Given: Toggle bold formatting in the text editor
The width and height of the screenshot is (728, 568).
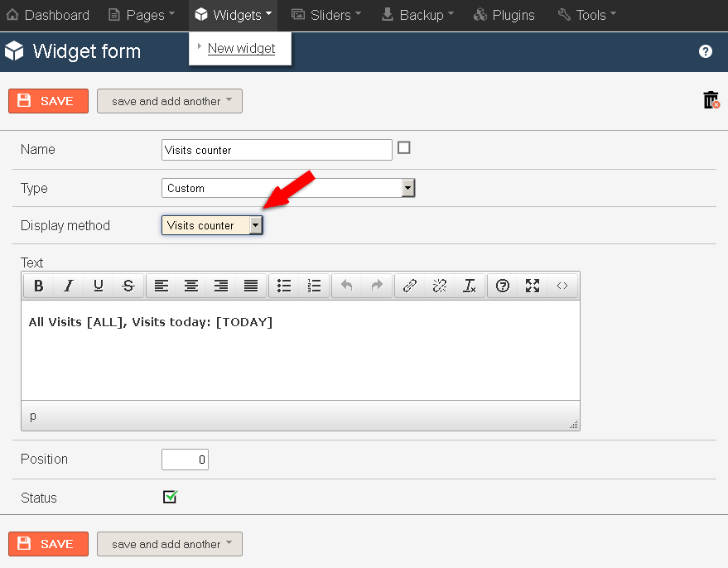Looking at the screenshot, I should pos(39,286).
